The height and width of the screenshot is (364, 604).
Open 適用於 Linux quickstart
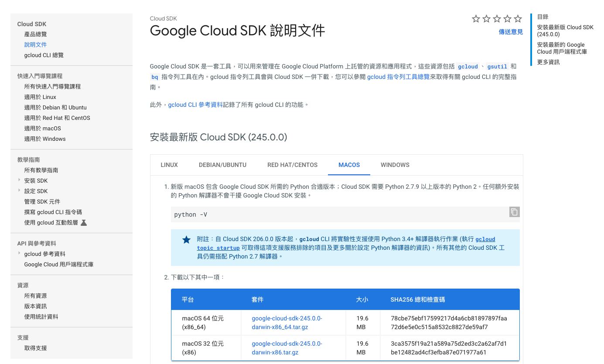(x=40, y=97)
